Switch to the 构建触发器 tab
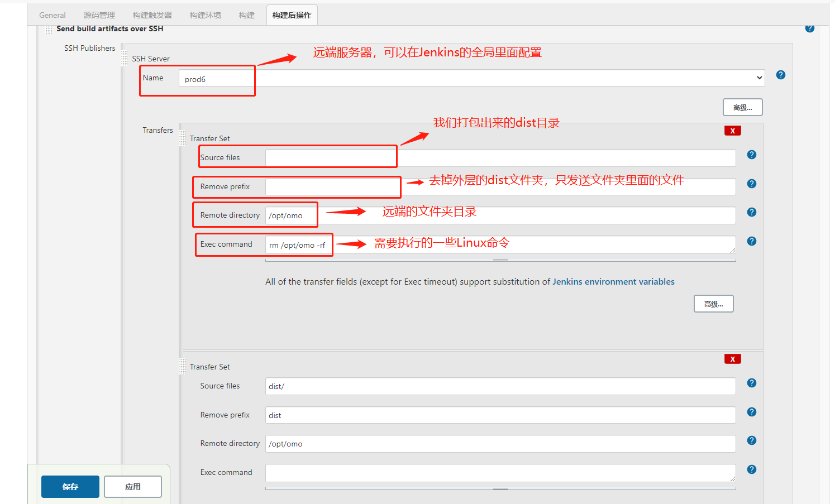Viewport: 835px width, 504px height. [x=152, y=15]
